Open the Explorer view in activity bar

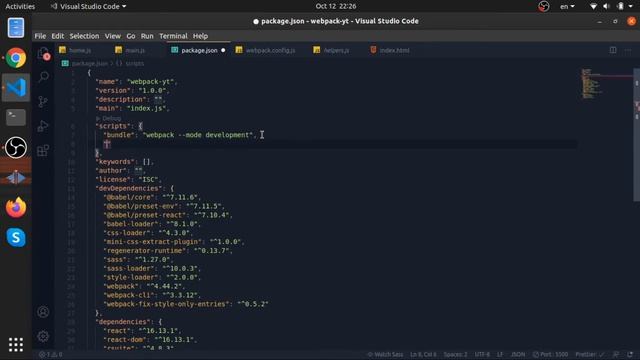pos(43,54)
